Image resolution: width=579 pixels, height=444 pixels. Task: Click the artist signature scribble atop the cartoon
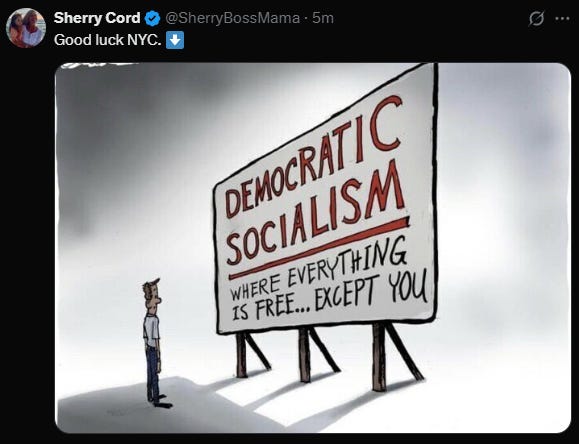coord(98,66)
